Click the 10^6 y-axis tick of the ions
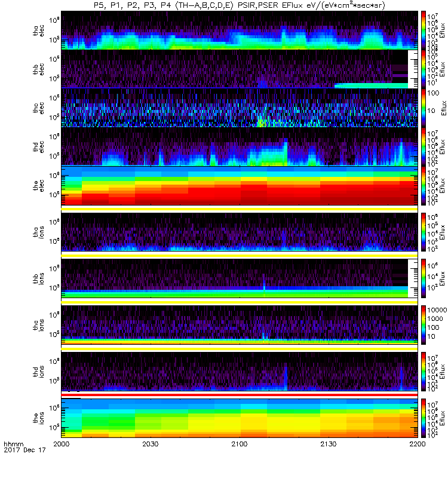448x478 pixels. [x=54, y=408]
